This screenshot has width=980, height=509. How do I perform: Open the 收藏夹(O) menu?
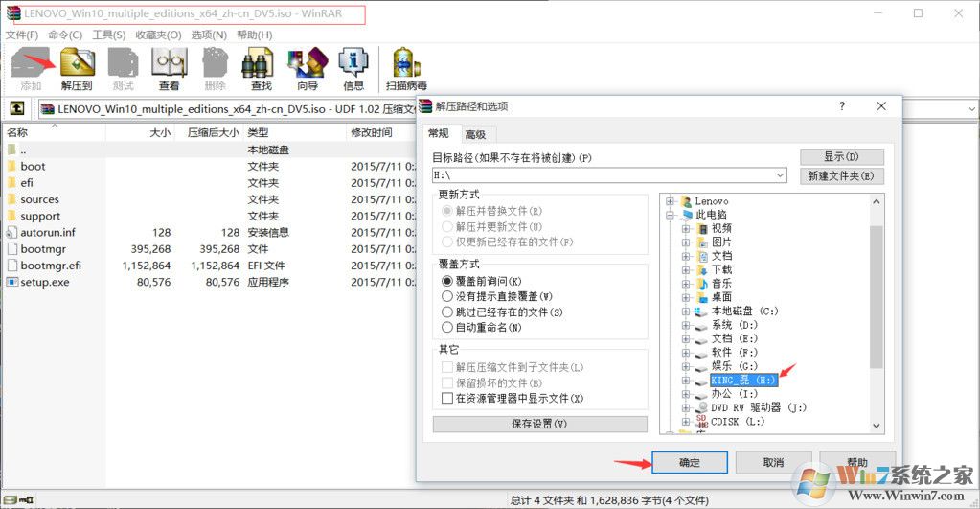[x=159, y=35]
